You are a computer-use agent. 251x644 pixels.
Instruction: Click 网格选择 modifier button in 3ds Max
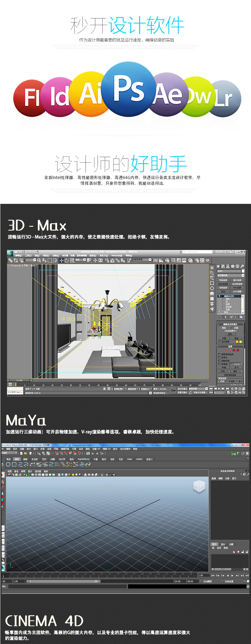(223, 280)
